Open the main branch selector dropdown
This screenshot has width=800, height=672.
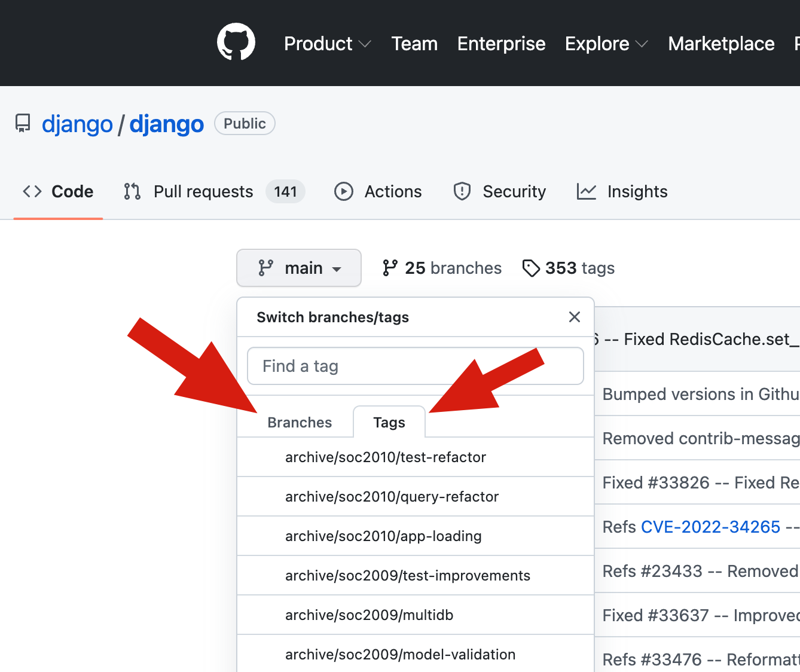point(299,268)
